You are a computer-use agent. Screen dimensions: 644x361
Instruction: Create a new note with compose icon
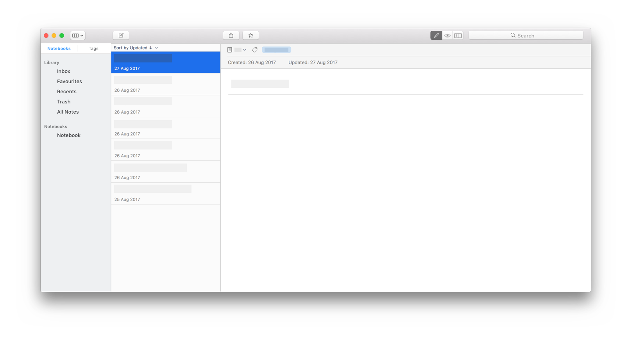pyautogui.click(x=121, y=36)
